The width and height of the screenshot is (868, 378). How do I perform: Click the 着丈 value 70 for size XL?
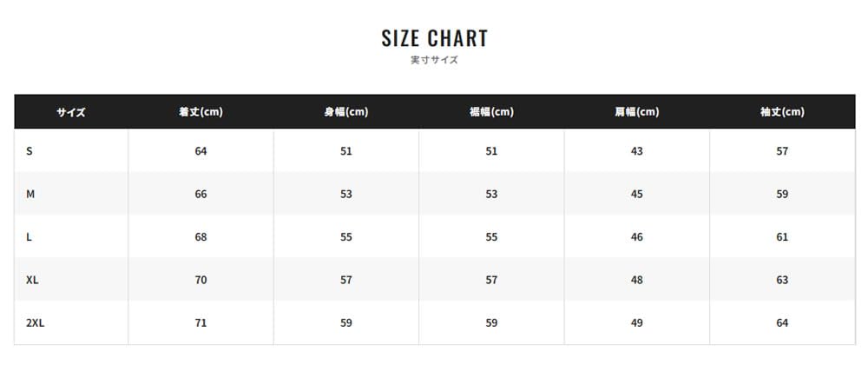pos(201,280)
